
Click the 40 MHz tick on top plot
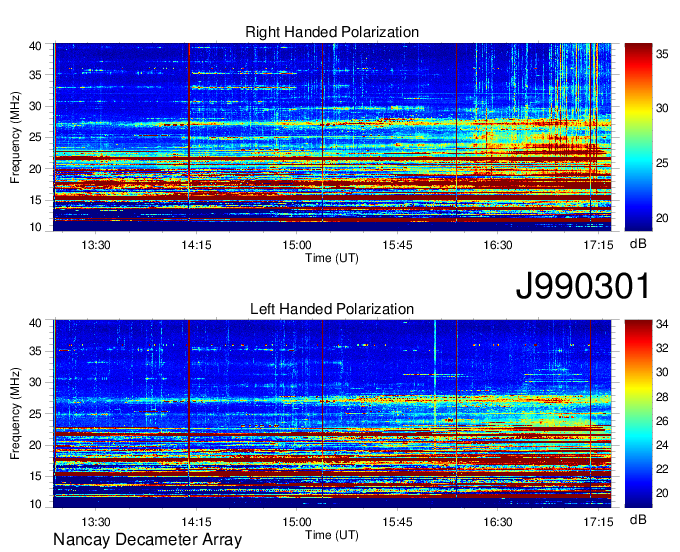pyautogui.click(x=35, y=46)
